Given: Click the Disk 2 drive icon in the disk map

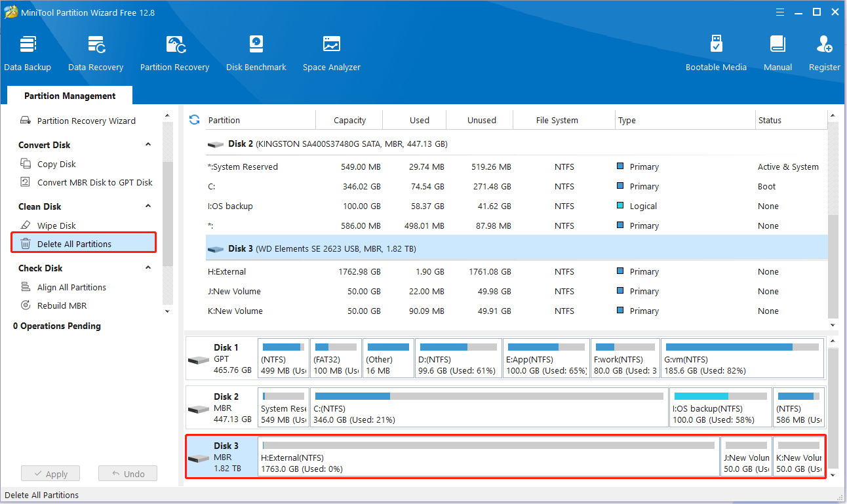Looking at the screenshot, I should tap(199, 409).
